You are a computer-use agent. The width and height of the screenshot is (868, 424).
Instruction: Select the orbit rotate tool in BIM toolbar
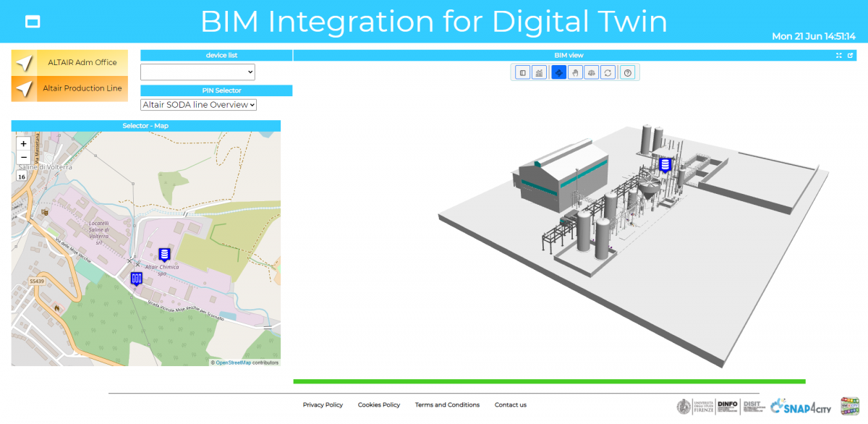[x=558, y=72]
